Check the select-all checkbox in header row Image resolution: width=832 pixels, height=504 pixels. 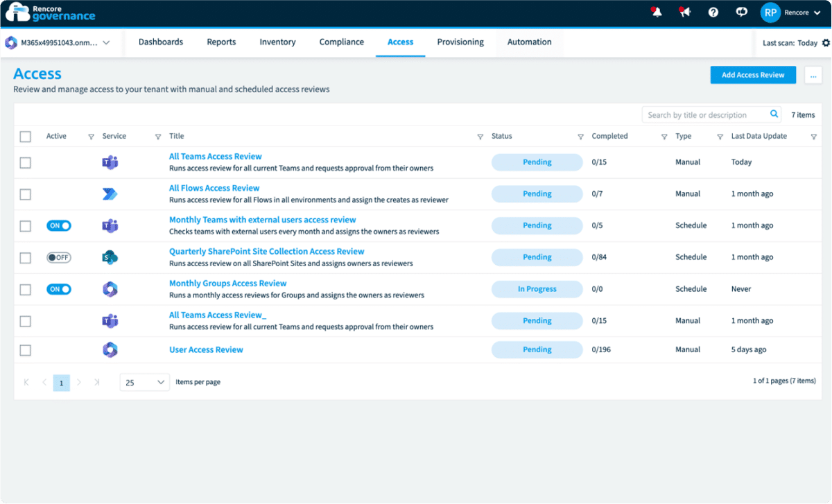[26, 136]
